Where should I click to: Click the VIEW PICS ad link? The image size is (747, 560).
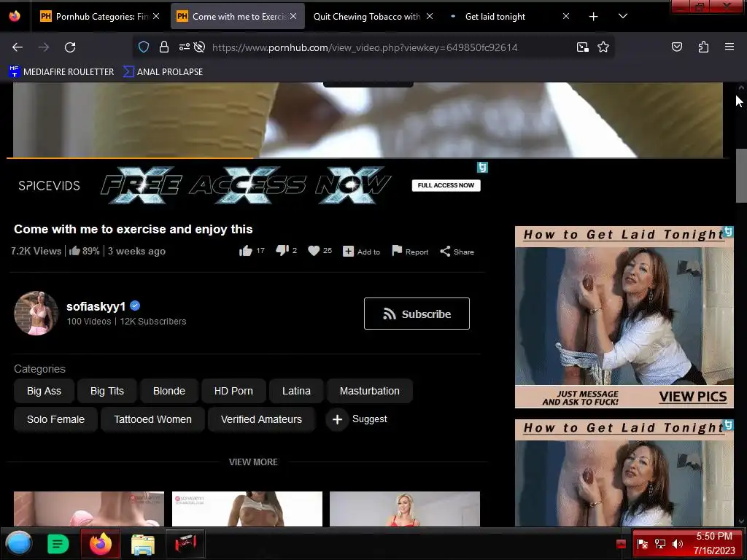click(x=693, y=397)
